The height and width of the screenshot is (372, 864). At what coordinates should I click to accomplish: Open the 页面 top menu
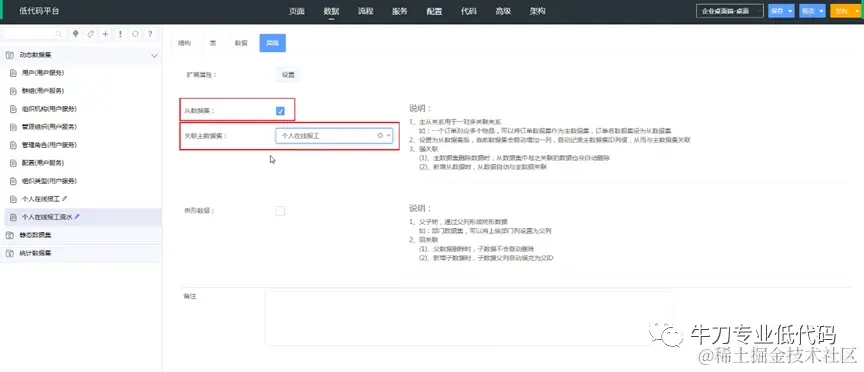point(296,11)
